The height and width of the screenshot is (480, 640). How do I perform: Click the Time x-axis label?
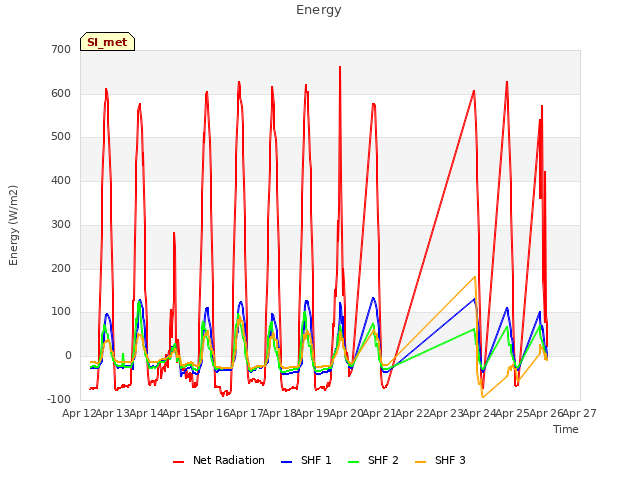point(566,429)
